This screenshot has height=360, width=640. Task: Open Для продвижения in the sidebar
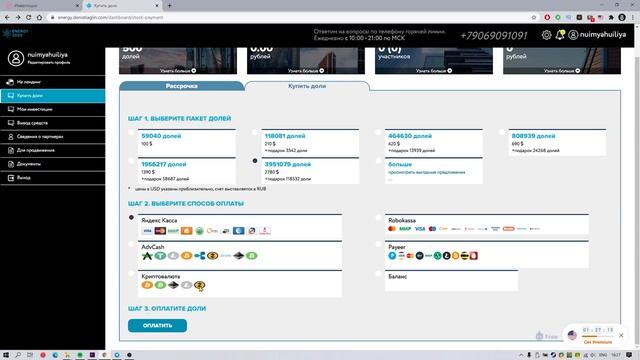point(53,150)
